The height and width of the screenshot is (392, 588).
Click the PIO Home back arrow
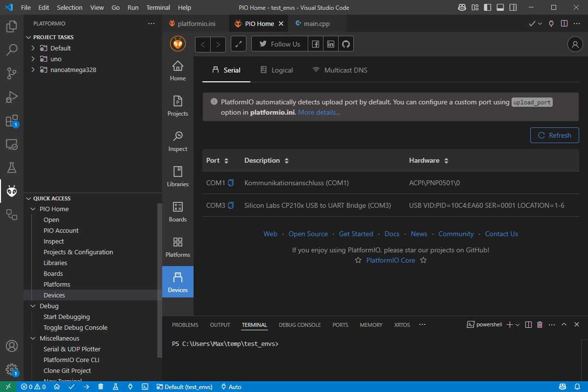pyautogui.click(x=203, y=44)
